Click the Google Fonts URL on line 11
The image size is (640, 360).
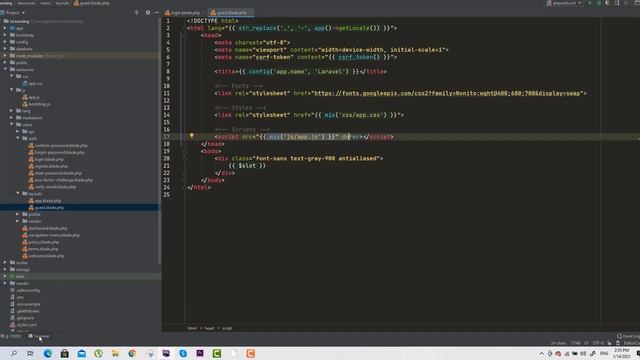pyautogui.click(x=448, y=93)
